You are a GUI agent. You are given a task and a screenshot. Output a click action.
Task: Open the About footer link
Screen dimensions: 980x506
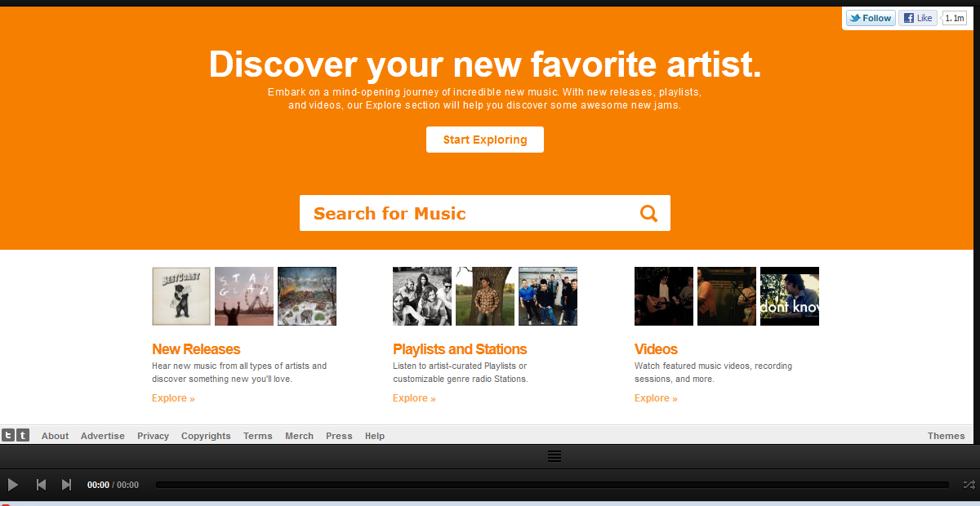(55, 436)
